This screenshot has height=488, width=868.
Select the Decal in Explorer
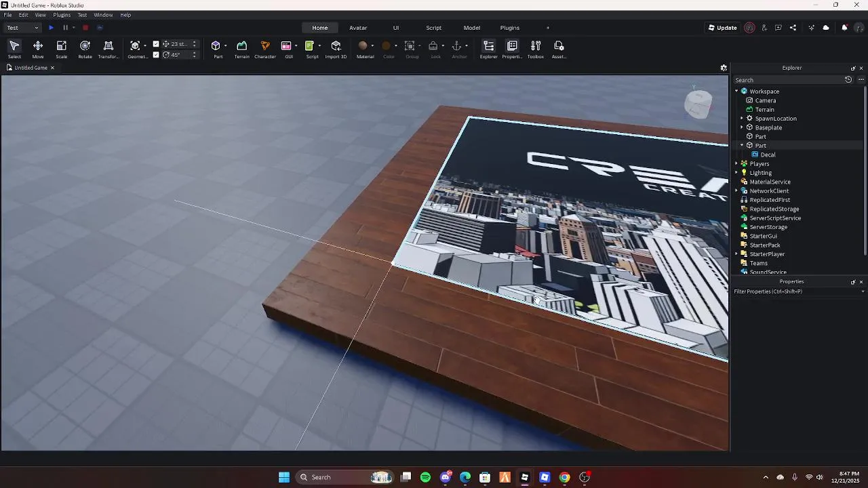pos(768,155)
